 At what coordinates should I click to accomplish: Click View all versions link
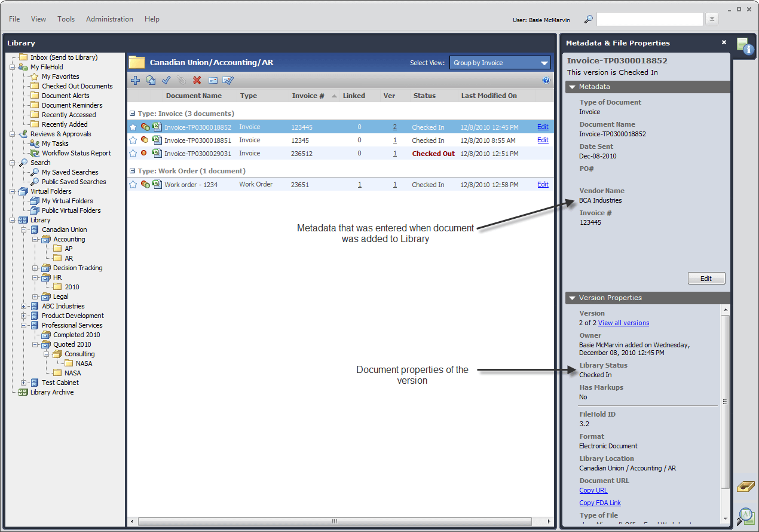point(623,323)
